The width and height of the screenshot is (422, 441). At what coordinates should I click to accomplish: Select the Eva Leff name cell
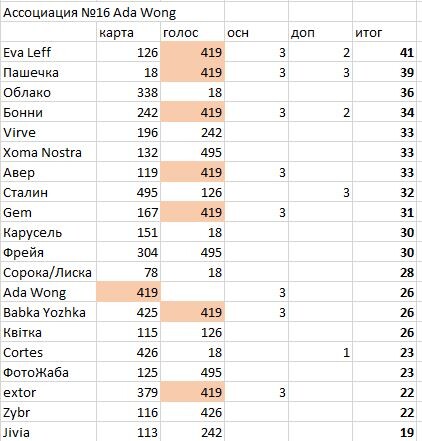[48, 52]
